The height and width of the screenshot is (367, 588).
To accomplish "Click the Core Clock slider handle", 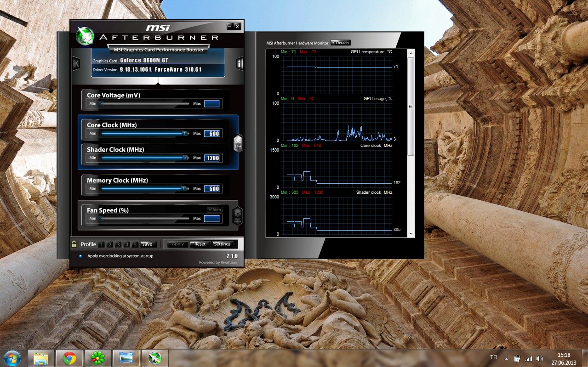I will [185, 133].
